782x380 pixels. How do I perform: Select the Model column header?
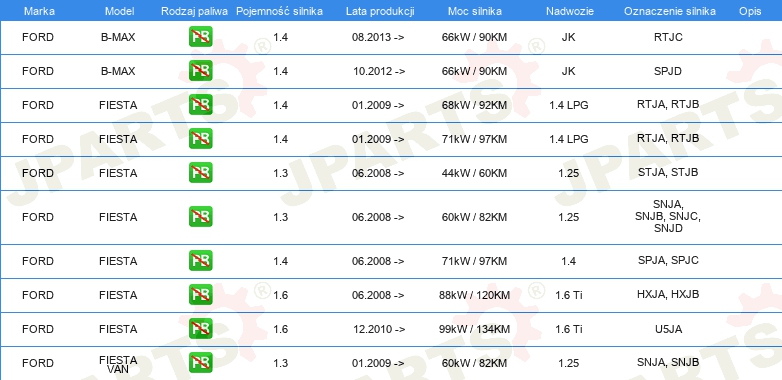[x=119, y=11]
